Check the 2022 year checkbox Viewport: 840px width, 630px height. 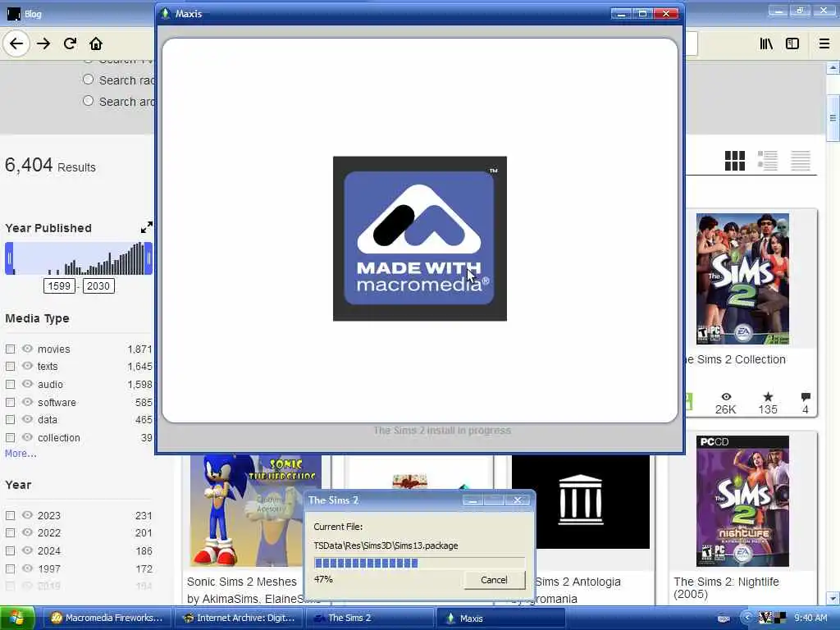point(10,533)
